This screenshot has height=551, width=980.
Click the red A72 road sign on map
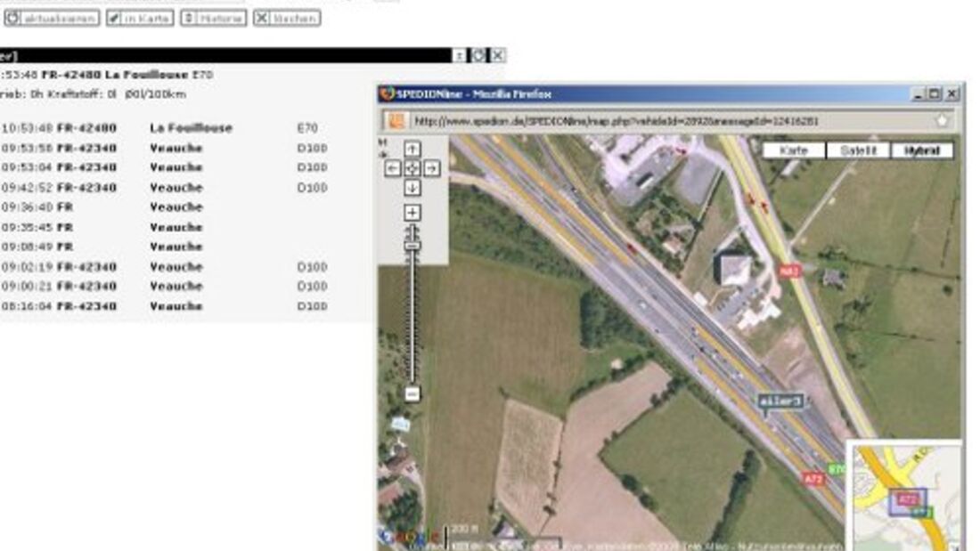click(813, 479)
